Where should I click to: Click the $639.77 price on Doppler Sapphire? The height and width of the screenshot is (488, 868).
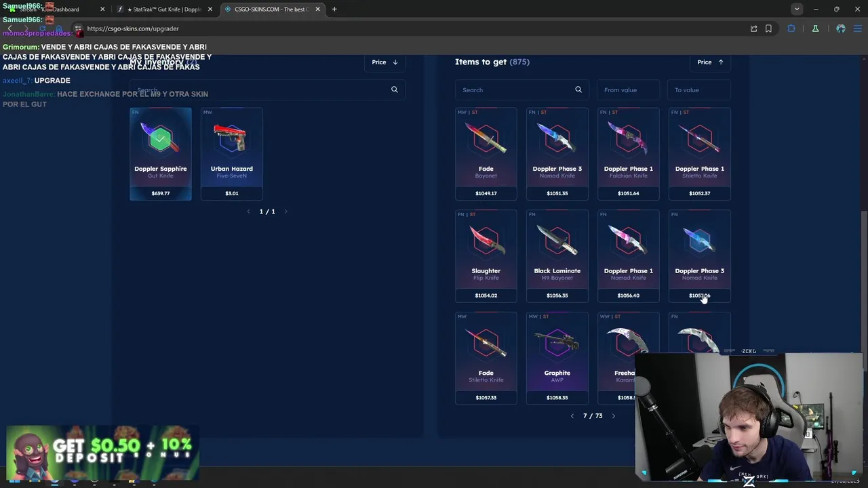pyautogui.click(x=161, y=193)
